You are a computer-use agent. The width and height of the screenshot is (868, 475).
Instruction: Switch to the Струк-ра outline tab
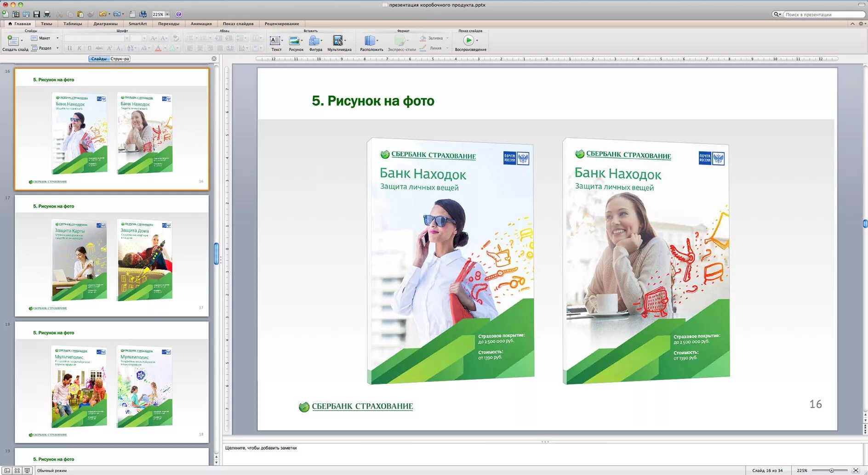point(120,59)
